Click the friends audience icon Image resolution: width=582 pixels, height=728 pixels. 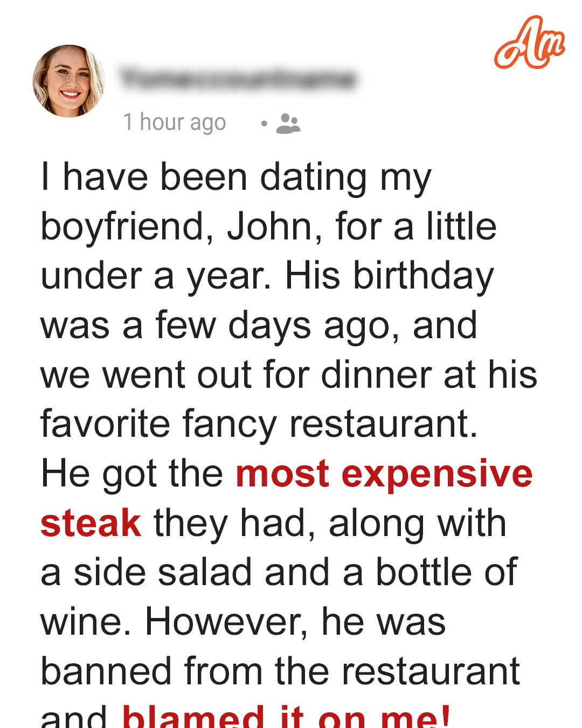click(288, 123)
